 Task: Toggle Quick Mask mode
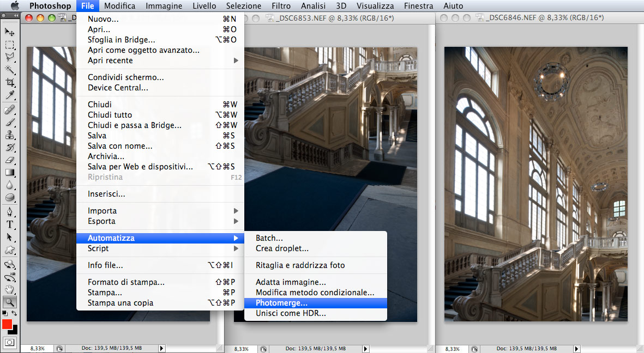[9, 342]
